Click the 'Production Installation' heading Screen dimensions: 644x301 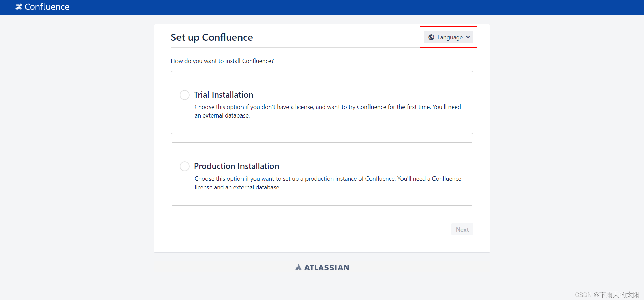coord(236,166)
